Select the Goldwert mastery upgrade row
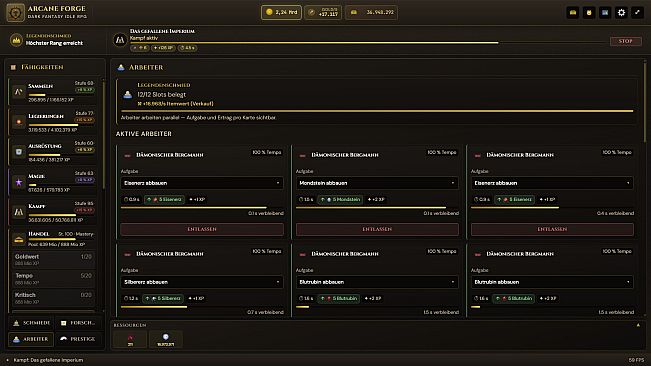The height and width of the screenshot is (366, 651). [x=53, y=259]
